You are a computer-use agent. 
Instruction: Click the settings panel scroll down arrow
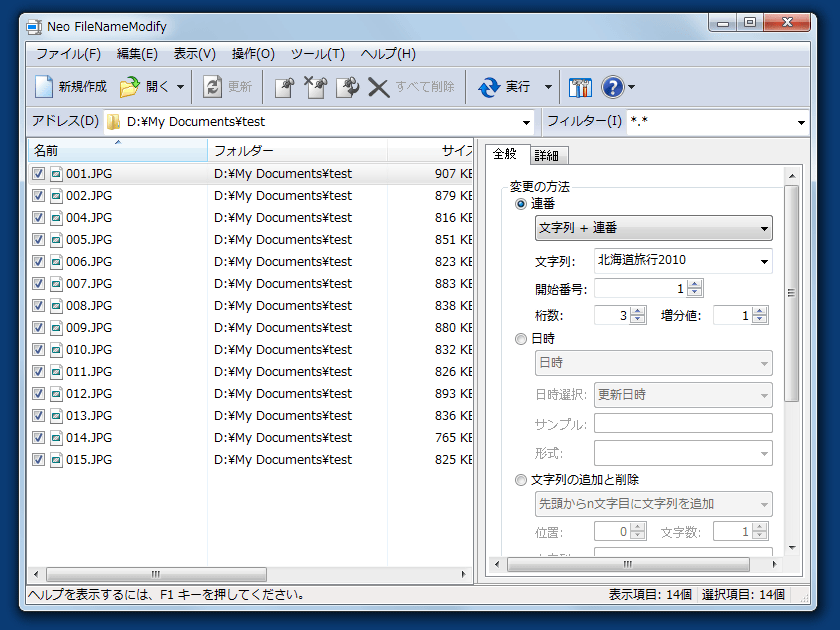[x=792, y=548]
